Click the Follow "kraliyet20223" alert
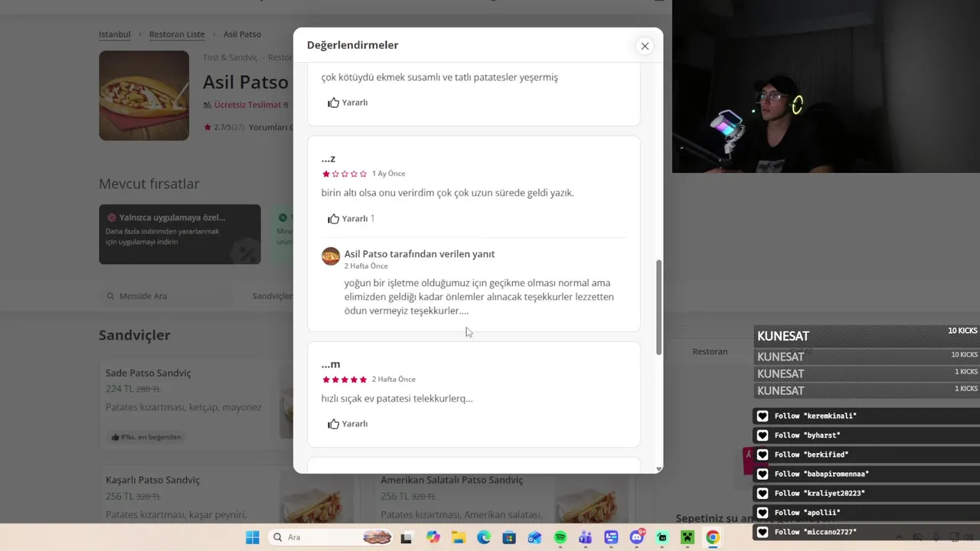Viewport: 980px width, 551px height. [867, 494]
